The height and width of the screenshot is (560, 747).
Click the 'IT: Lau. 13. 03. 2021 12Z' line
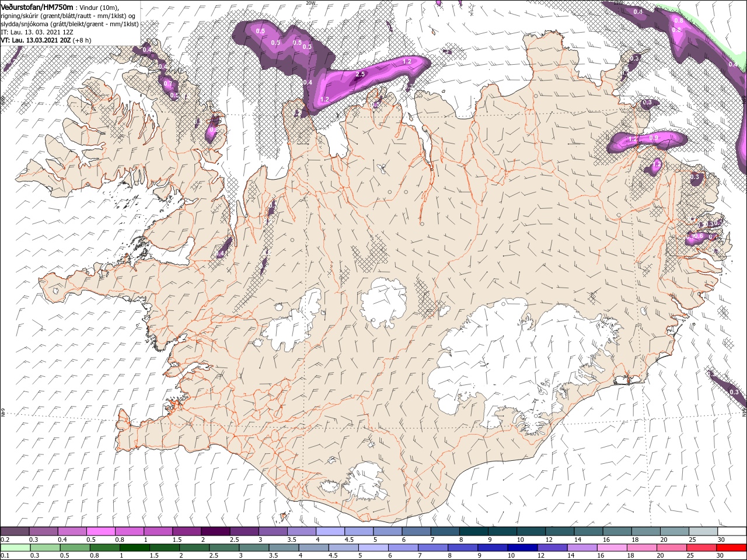tap(37, 32)
